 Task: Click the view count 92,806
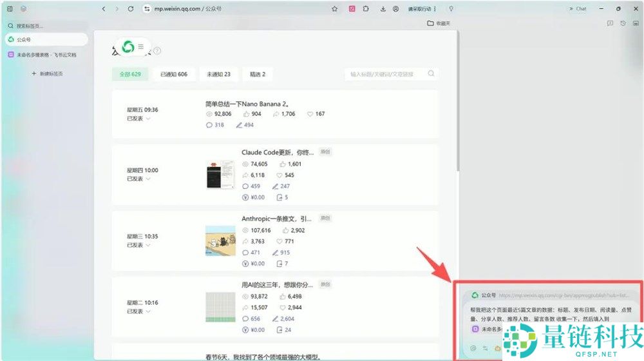pos(223,114)
